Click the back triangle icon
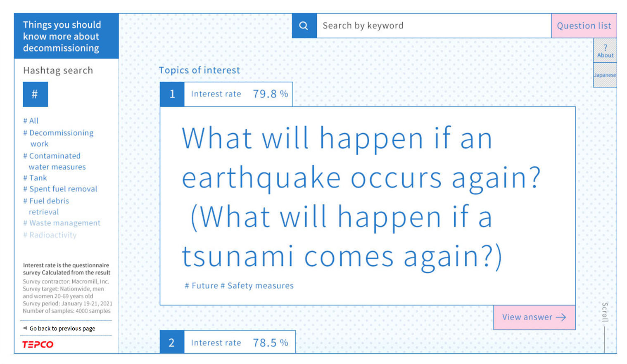The image size is (627, 364). tap(25, 328)
